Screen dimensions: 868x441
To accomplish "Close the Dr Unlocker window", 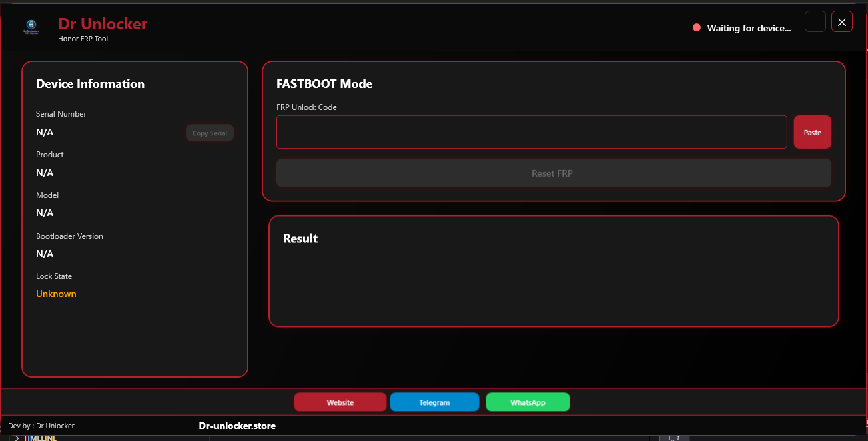I will (x=842, y=22).
